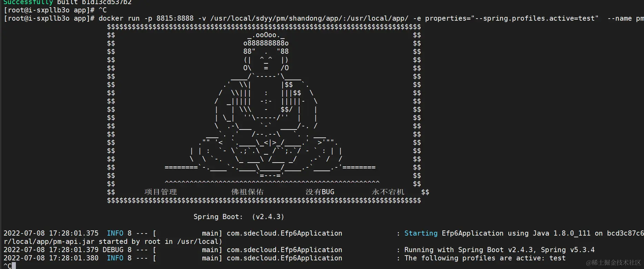The width and height of the screenshot is (644, 269).
Task: Click the terminal cursor after ^C at bottom
Action: (14, 266)
